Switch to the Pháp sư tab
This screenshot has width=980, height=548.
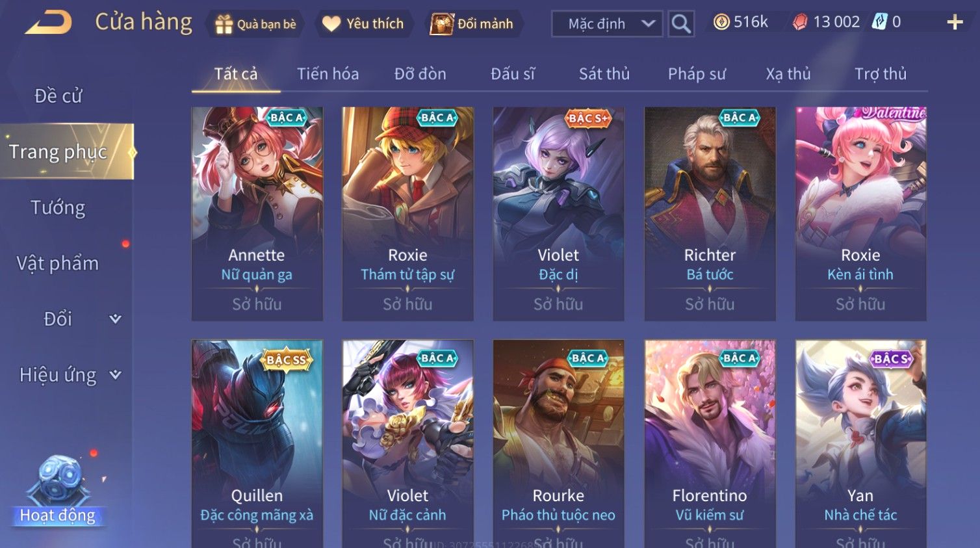[697, 73]
